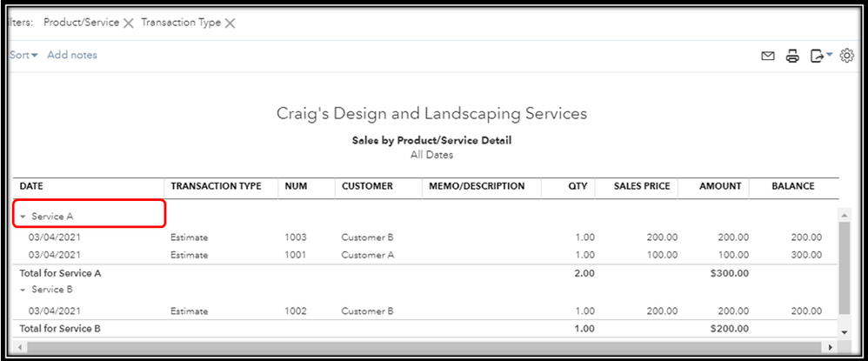The height and width of the screenshot is (361, 868).
Task: Open report settings gear icon
Action: coord(847,56)
